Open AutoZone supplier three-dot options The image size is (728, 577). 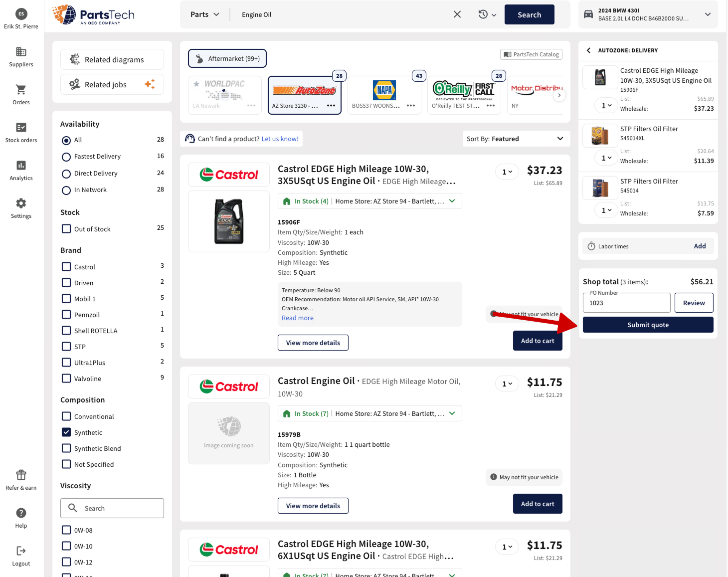click(x=331, y=106)
